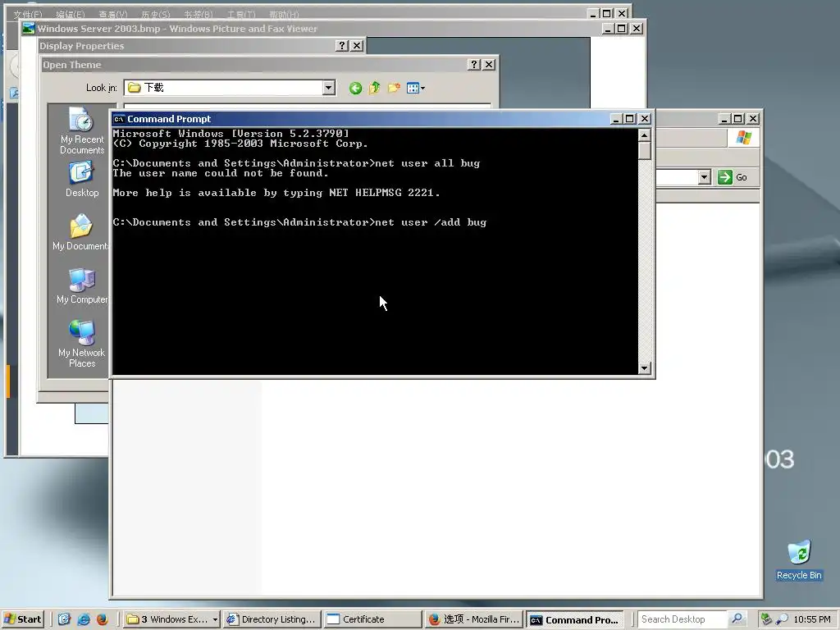Select My Recent Documents in places bar

point(81,130)
